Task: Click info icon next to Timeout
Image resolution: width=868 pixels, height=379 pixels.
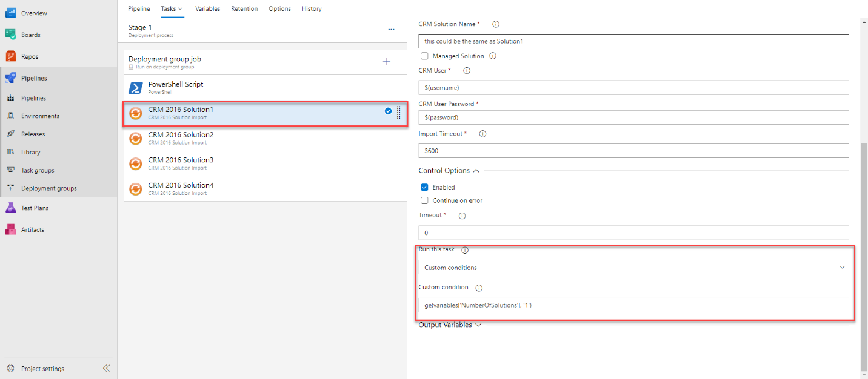Action: coord(462,216)
